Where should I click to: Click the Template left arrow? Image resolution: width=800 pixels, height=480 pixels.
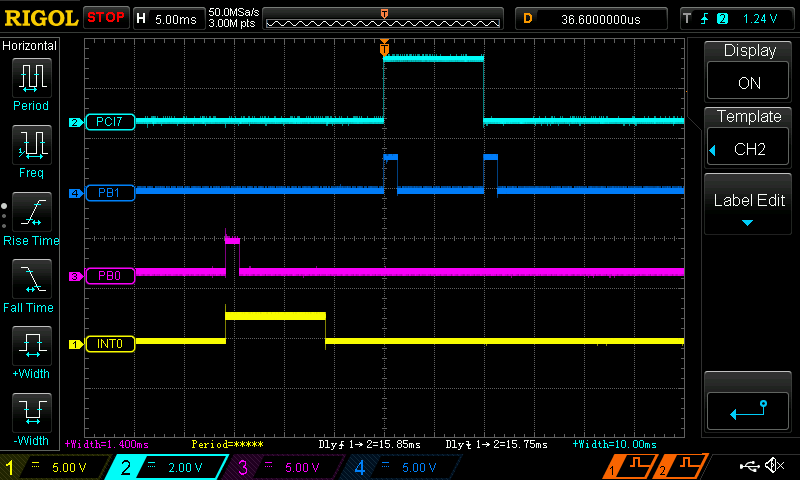[713, 150]
